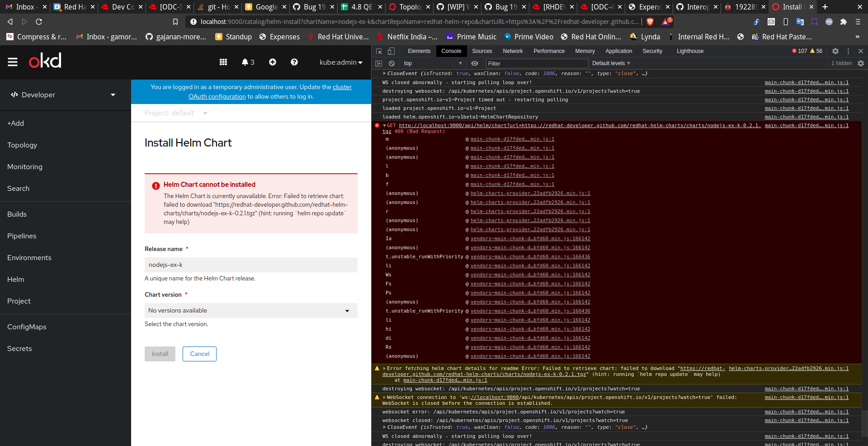Open the console top context dropdown

pyautogui.click(x=433, y=63)
